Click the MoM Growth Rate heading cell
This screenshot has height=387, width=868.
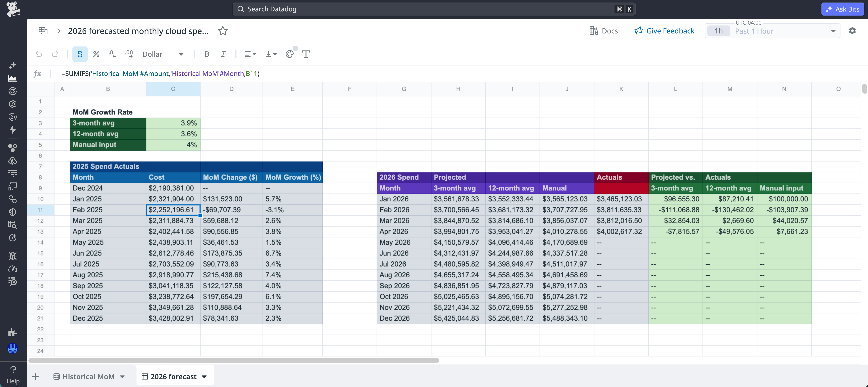pyautogui.click(x=108, y=112)
